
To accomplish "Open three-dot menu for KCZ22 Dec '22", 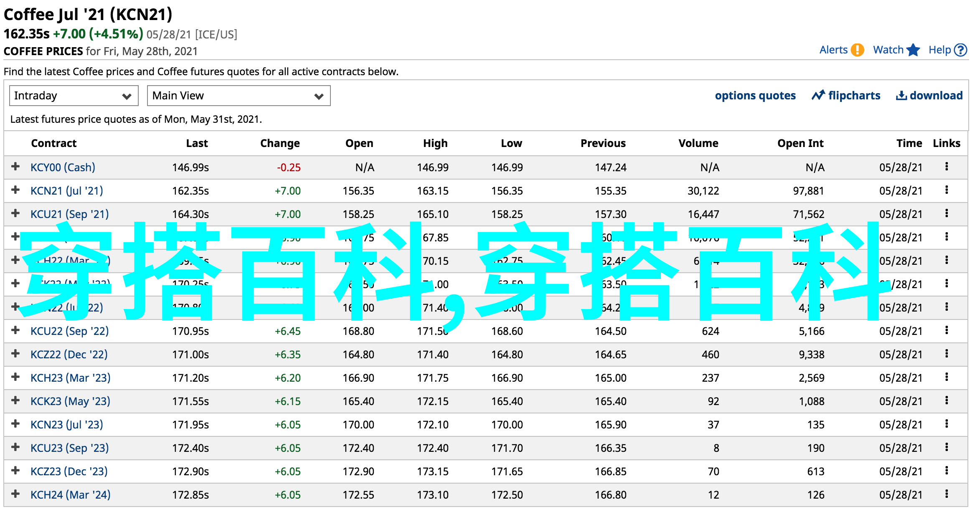I will (946, 354).
